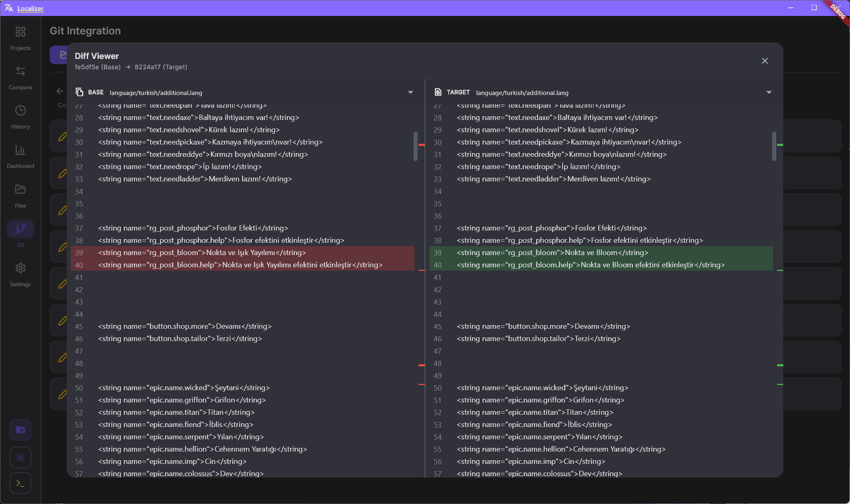
Task: Click the BASE file document icon
Action: [x=79, y=92]
